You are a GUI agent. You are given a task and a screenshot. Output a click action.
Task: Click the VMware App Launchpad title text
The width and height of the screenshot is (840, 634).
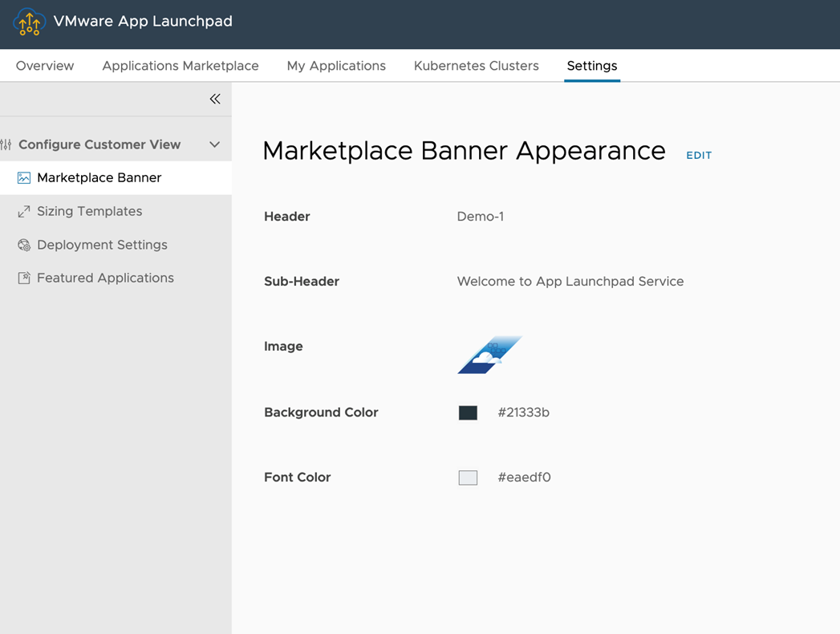(143, 22)
